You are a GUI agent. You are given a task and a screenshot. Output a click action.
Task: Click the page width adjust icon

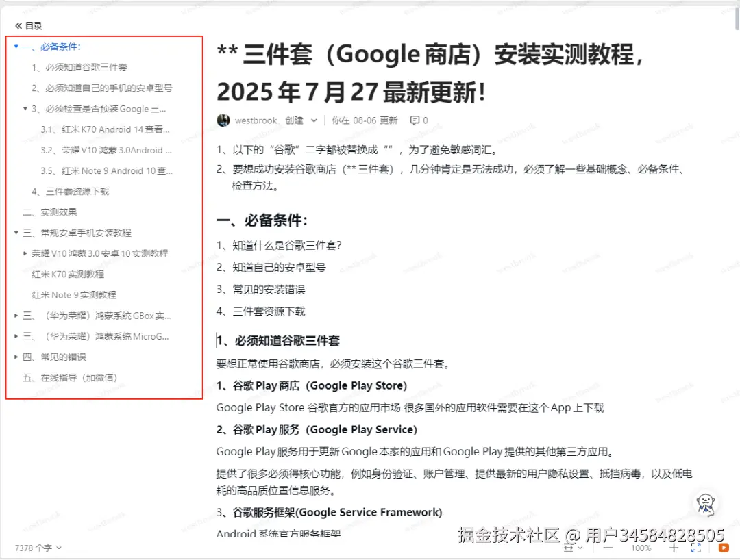pos(569,548)
